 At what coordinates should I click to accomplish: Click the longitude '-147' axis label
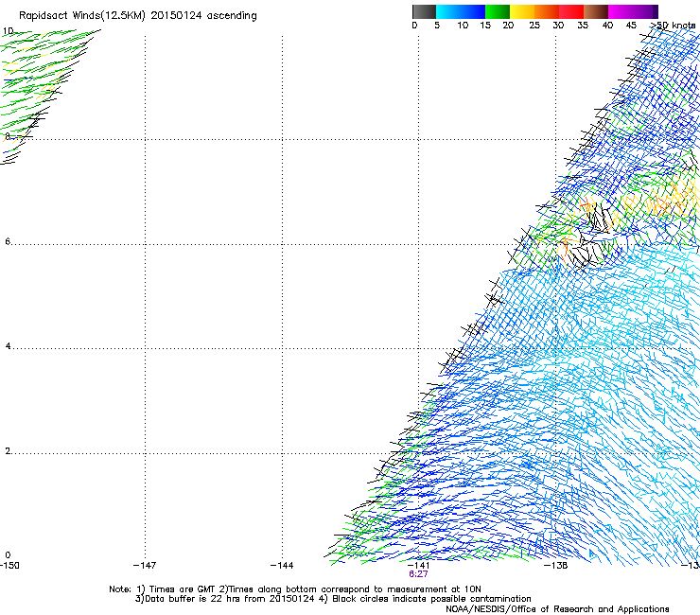coord(145,566)
